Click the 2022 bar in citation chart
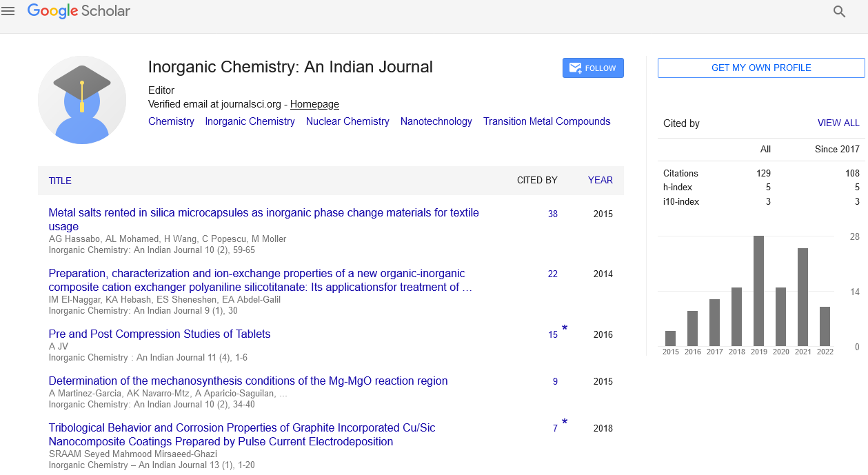 coord(825,326)
